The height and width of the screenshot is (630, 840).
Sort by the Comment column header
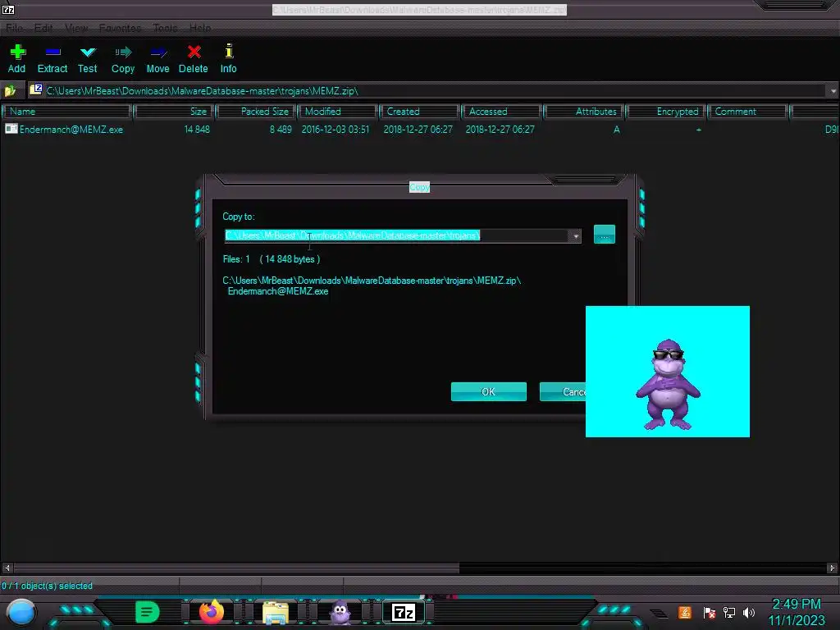(x=748, y=112)
